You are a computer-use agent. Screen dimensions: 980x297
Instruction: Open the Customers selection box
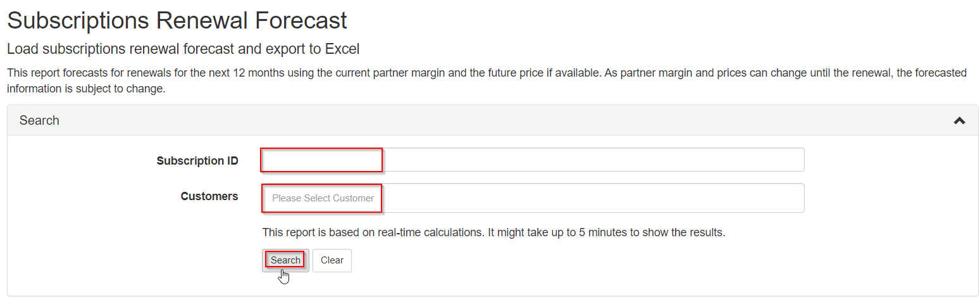coord(532,198)
